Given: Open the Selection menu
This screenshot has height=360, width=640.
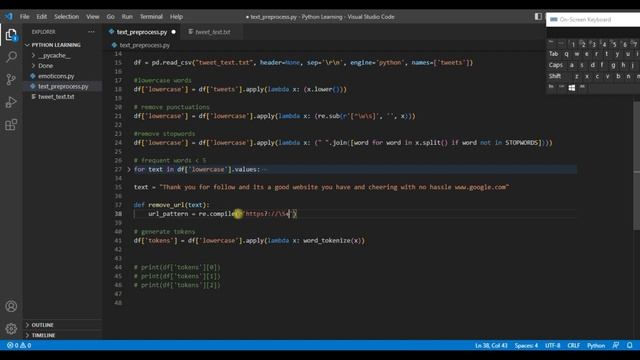Looking at the screenshot, I should (x=66, y=17).
